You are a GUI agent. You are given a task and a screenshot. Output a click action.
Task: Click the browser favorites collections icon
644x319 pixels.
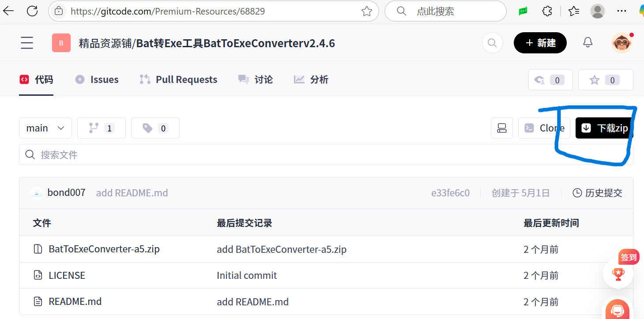point(573,11)
